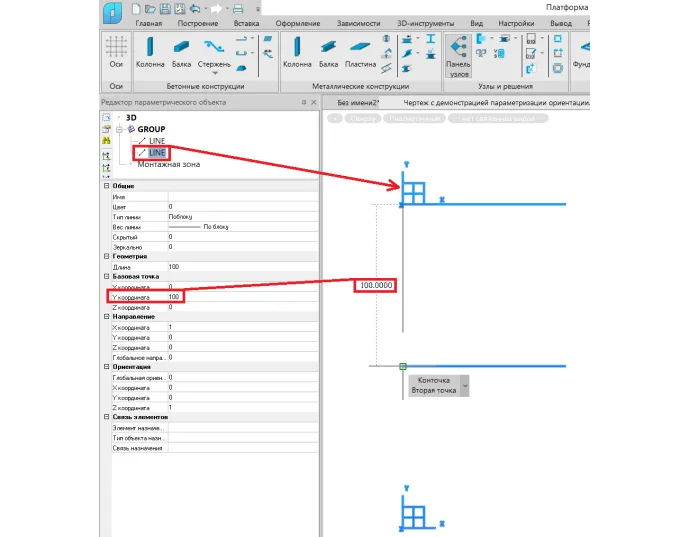Viewport: 688px width, 537px height.
Task: Click the top selection icon in editor sidebar
Action: point(106,118)
